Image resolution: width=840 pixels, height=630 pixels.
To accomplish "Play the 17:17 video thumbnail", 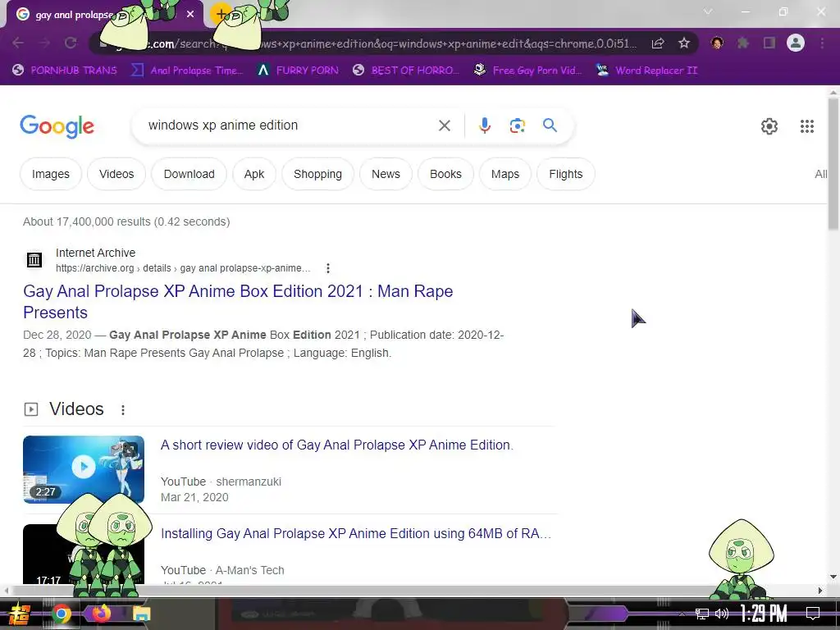I will tap(84, 554).
